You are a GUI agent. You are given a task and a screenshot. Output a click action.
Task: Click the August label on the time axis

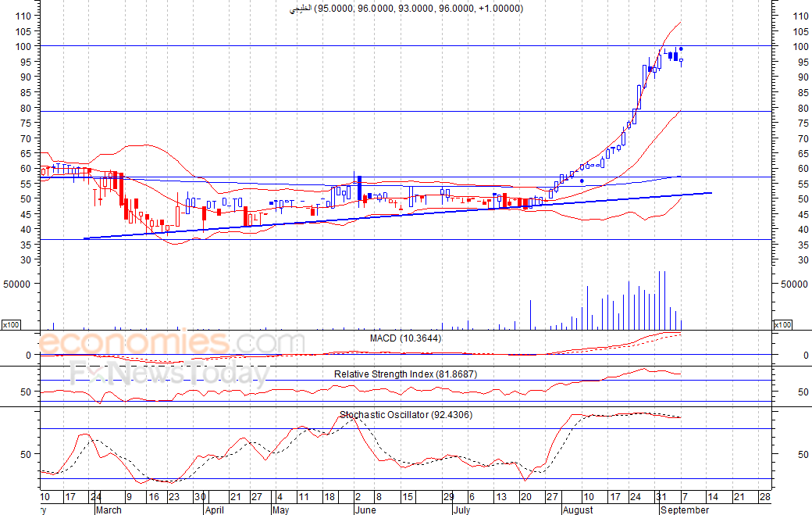coord(578,510)
